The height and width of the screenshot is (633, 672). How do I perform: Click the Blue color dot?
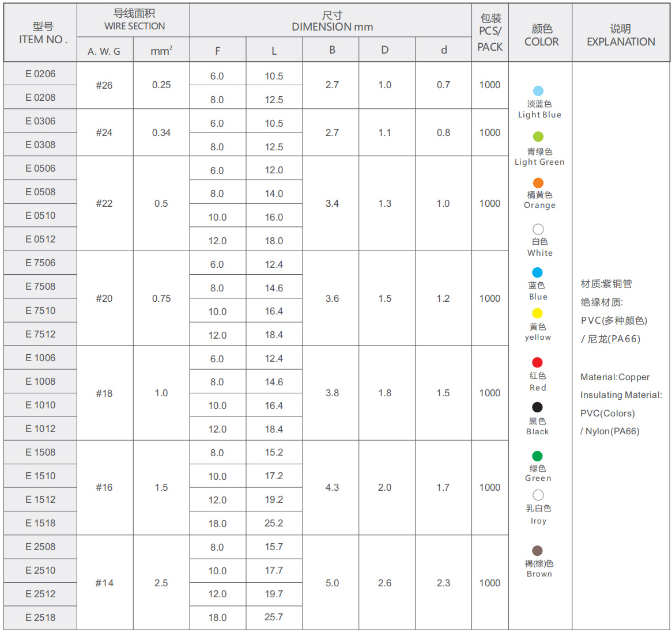tap(537, 272)
